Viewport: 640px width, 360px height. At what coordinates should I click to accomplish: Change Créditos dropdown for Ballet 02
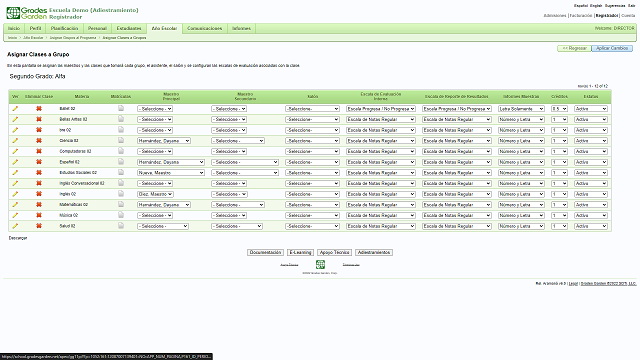(559, 109)
